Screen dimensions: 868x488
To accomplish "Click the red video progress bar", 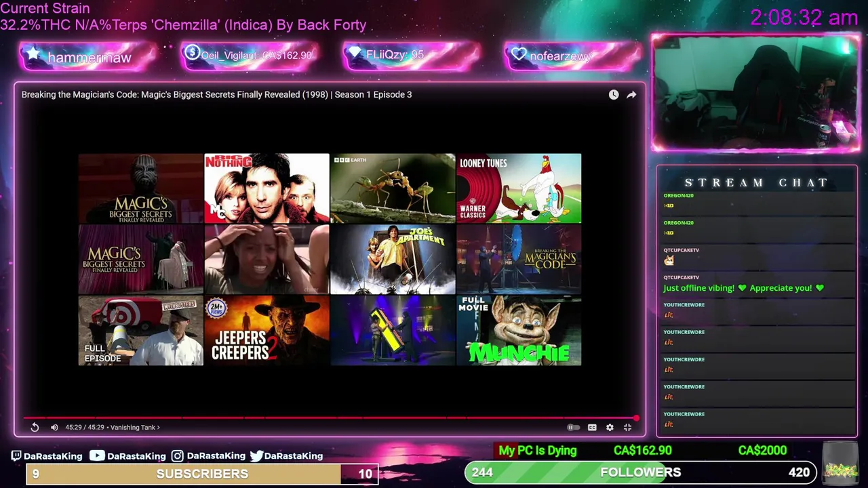I will tap(330, 418).
